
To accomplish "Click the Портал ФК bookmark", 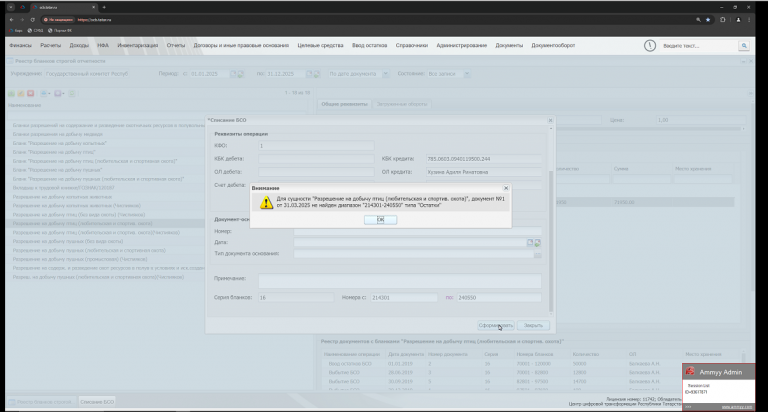I will click(x=60, y=30).
